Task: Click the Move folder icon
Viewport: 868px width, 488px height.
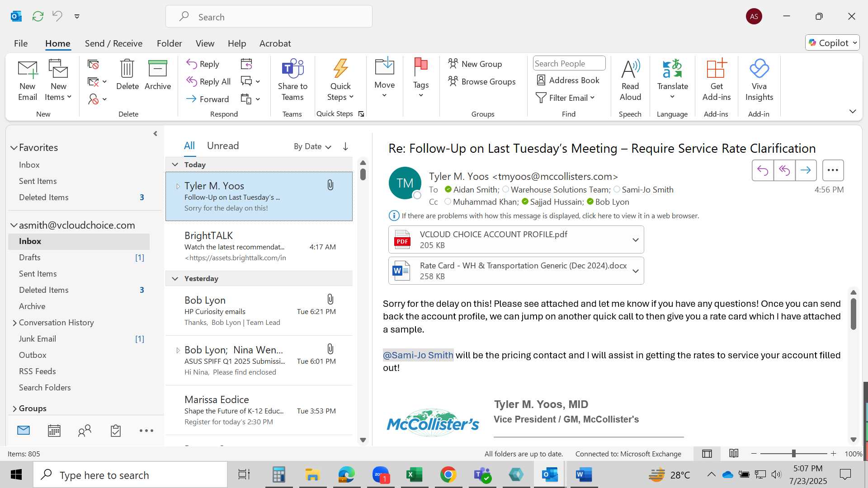Action: (384, 66)
